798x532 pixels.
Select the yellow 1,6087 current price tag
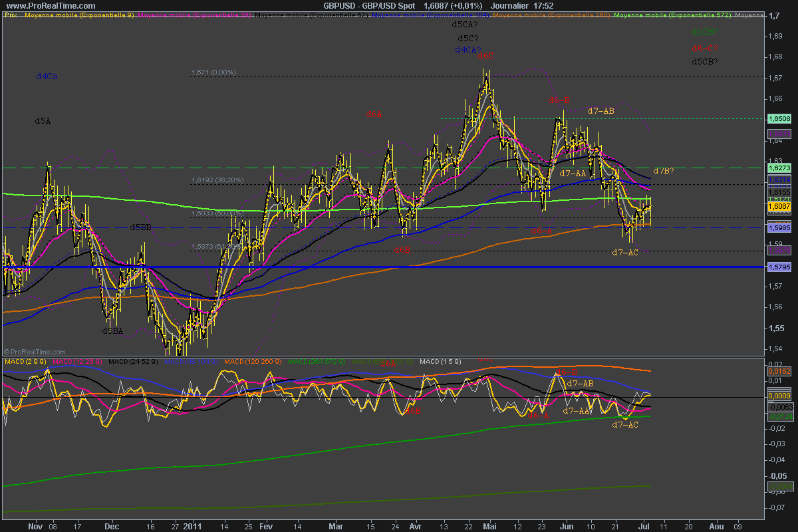click(x=779, y=207)
